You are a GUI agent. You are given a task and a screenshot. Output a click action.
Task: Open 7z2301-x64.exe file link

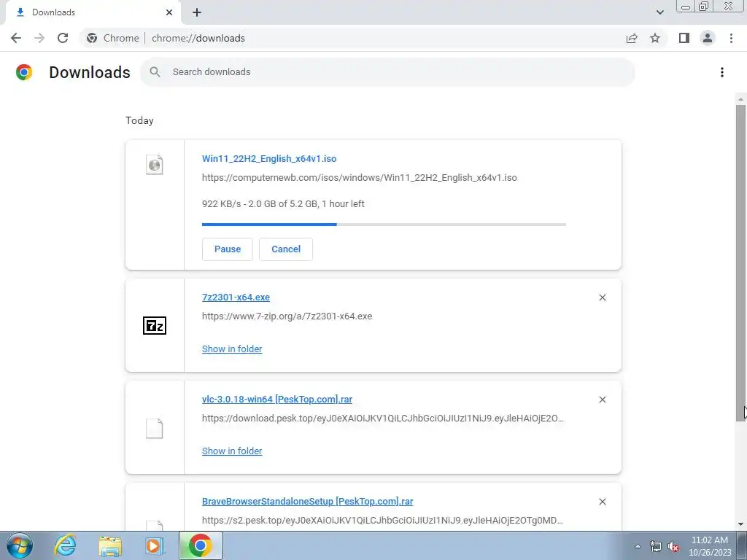236,297
